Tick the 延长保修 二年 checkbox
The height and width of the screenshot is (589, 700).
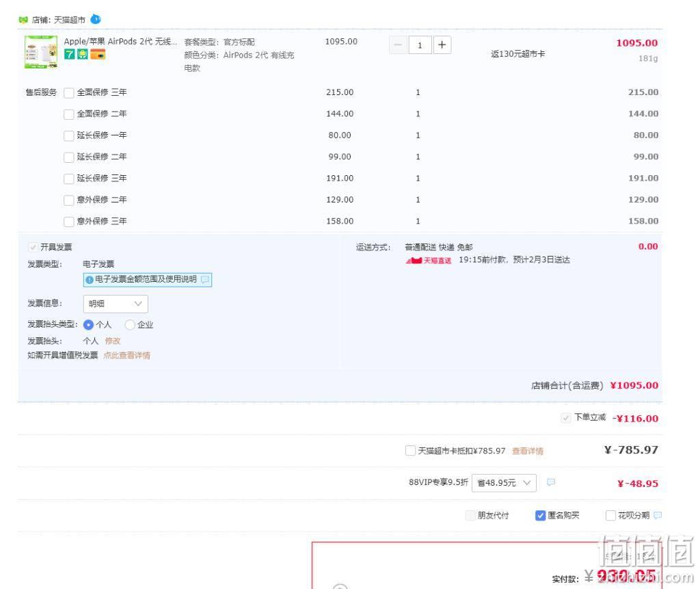[x=69, y=157]
